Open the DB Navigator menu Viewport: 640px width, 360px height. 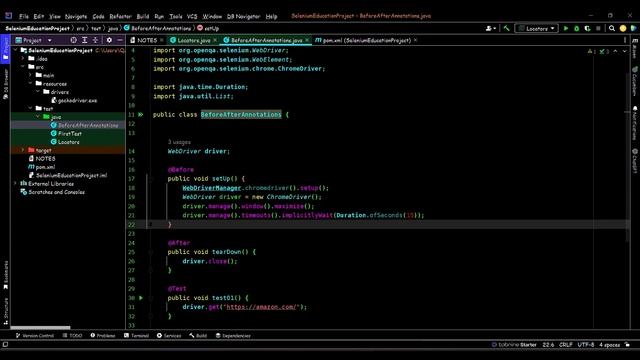[x=243, y=16]
